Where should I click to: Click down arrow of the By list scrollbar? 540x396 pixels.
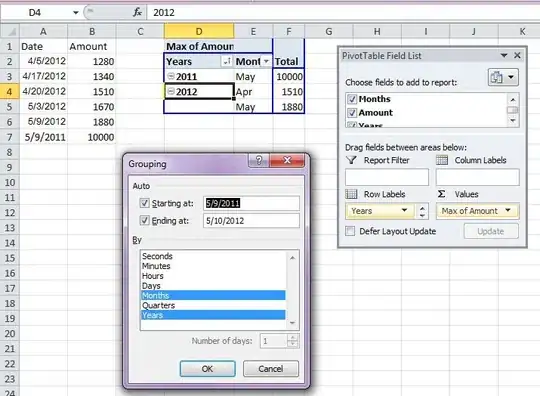pyautogui.click(x=292, y=323)
